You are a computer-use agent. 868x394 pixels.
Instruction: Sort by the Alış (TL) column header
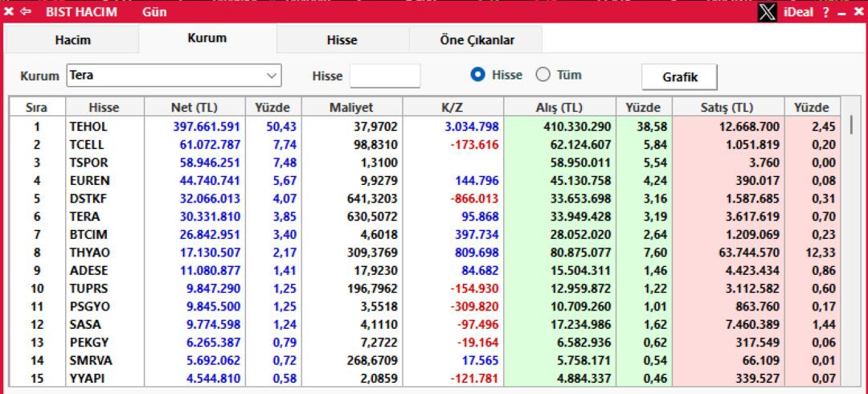click(559, 108)
